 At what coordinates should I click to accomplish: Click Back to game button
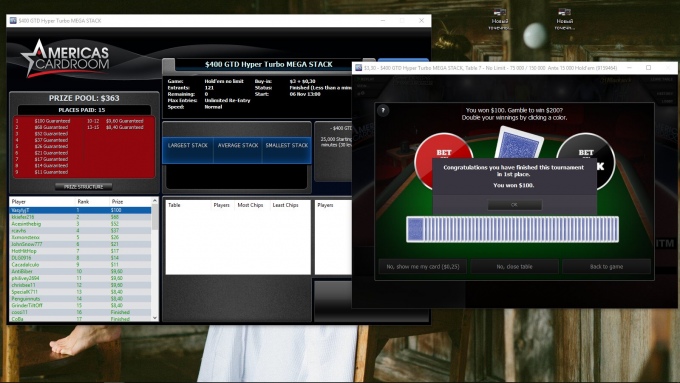(x=606, y=266)
